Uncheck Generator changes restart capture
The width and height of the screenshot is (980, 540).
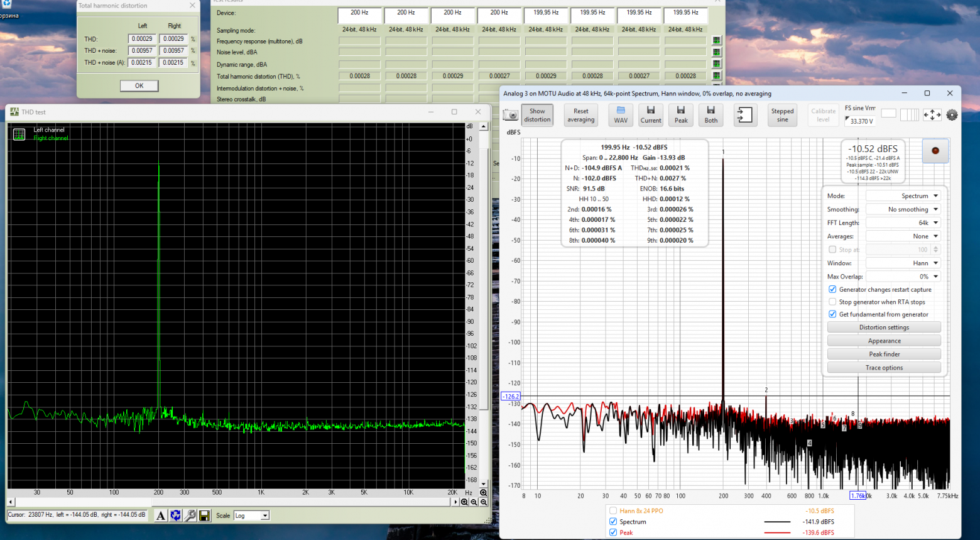(832, 290)
